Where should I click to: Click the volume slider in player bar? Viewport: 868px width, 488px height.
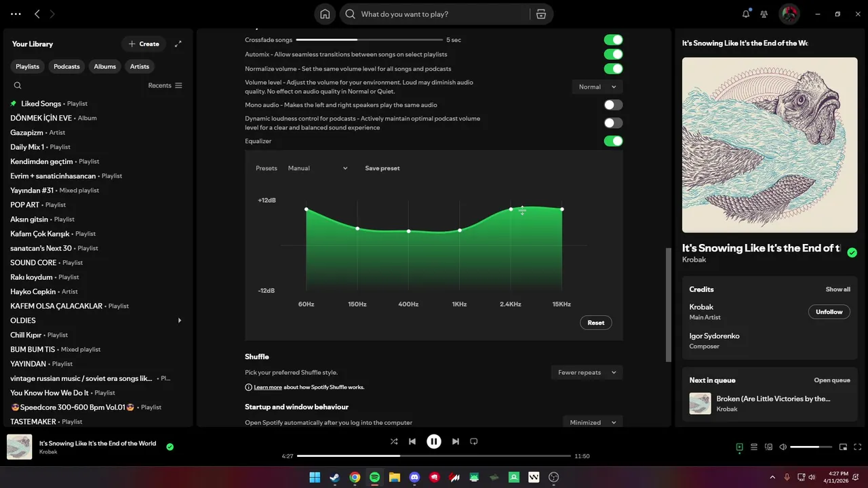click(x=811, y=447)
